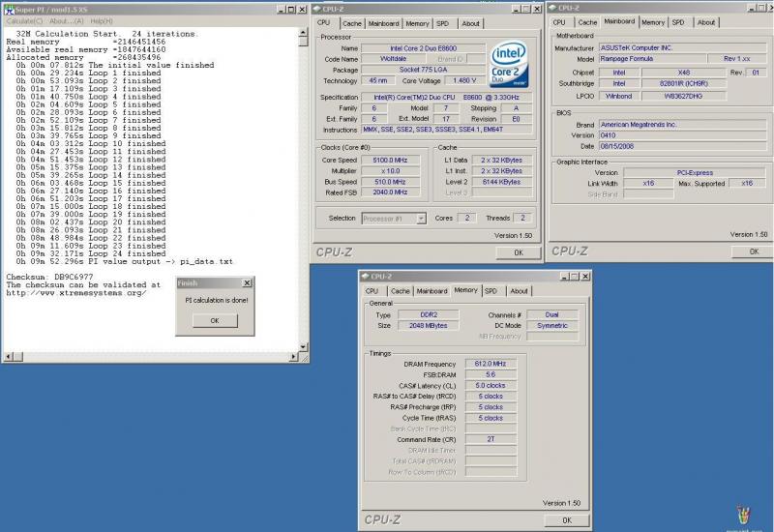Viewport: 774px width, 532px height.
Task: Close the Finish dialog
Action: click(248, 282)
